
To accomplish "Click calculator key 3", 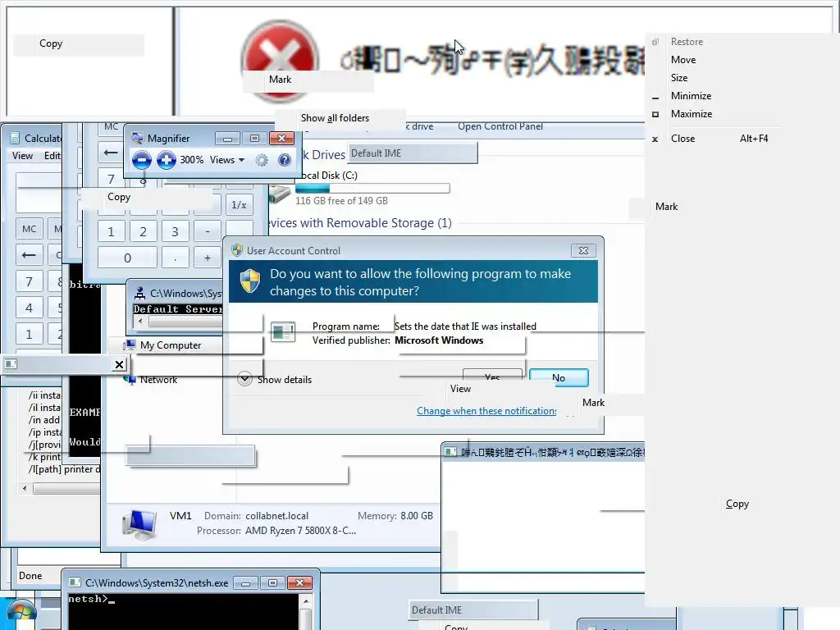I will coord(175,231).
